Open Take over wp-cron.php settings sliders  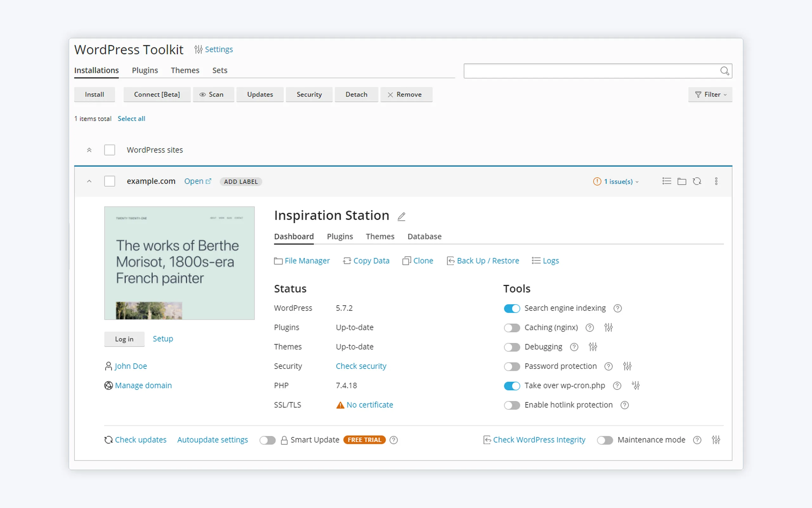(636, 386)
